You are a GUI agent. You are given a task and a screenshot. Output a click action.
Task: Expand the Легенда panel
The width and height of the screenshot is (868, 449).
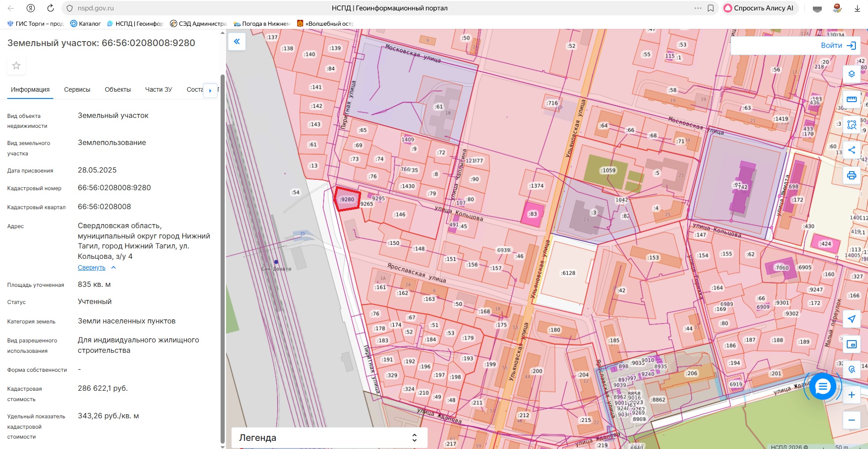[329, 438]
